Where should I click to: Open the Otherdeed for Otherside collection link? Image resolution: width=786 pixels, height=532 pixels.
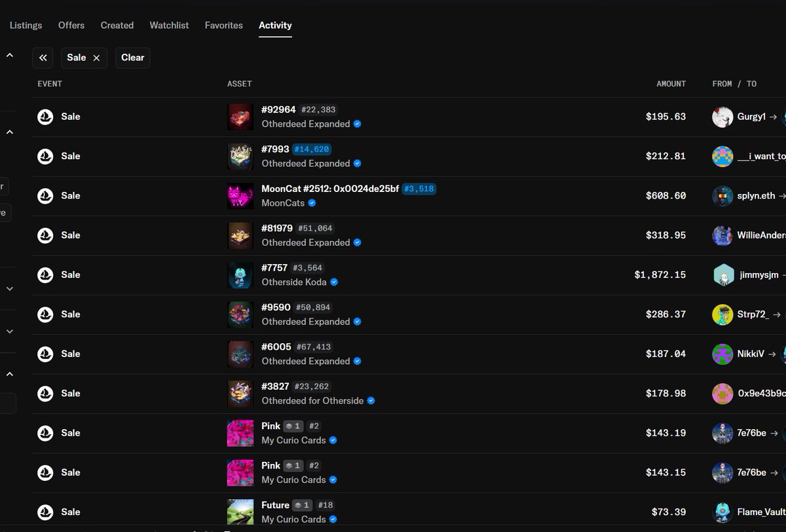coord(312,401)
